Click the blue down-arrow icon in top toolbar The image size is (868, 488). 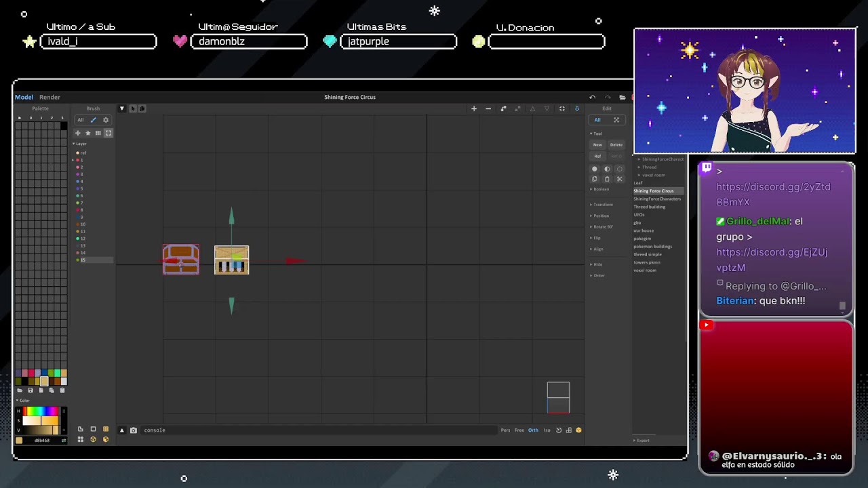point(577,108)
